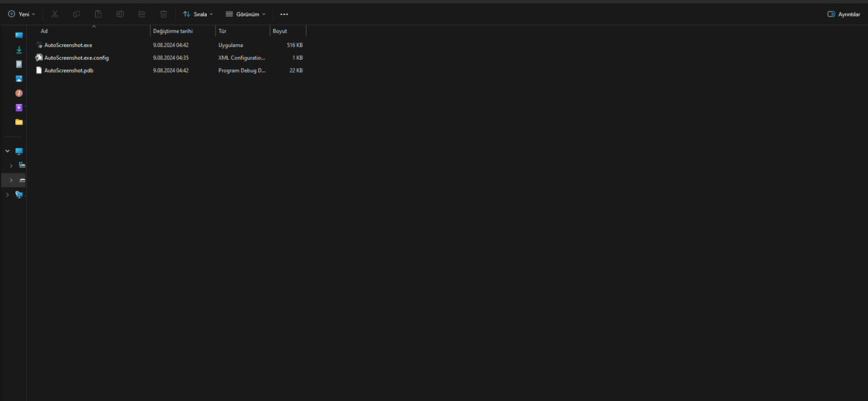Click the first drive icon under This PC
868x401 pixels.
22,165
